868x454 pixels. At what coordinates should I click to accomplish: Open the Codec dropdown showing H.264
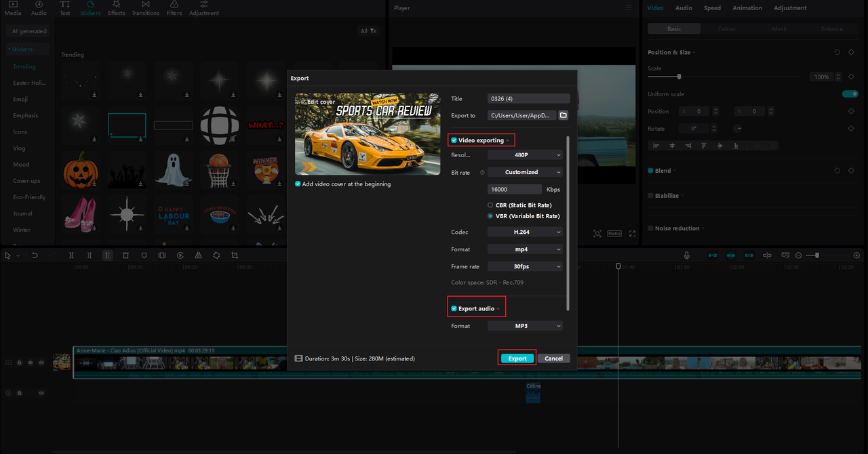click(525, 232)
